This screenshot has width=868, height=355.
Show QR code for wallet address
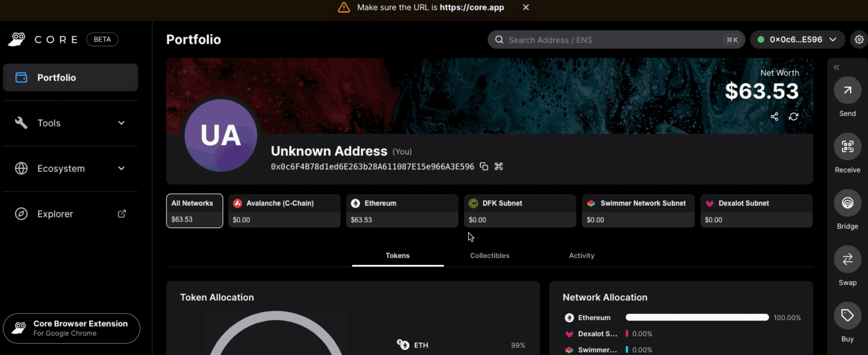point(498,166)
